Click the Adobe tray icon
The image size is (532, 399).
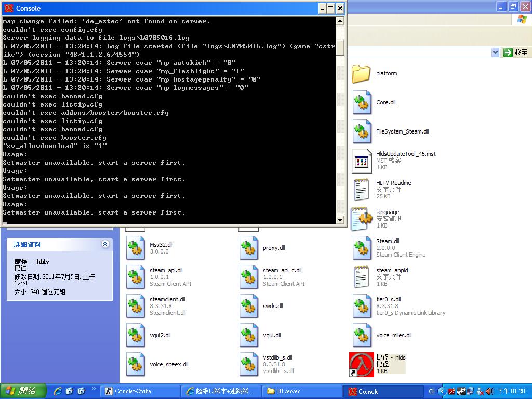[x=451, y=391]
